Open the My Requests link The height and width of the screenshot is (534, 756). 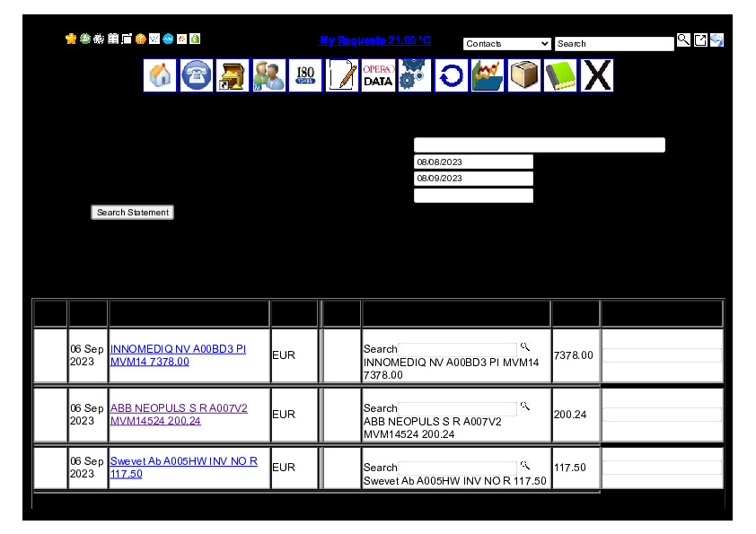pyautogui.click(x=374, y=40)
